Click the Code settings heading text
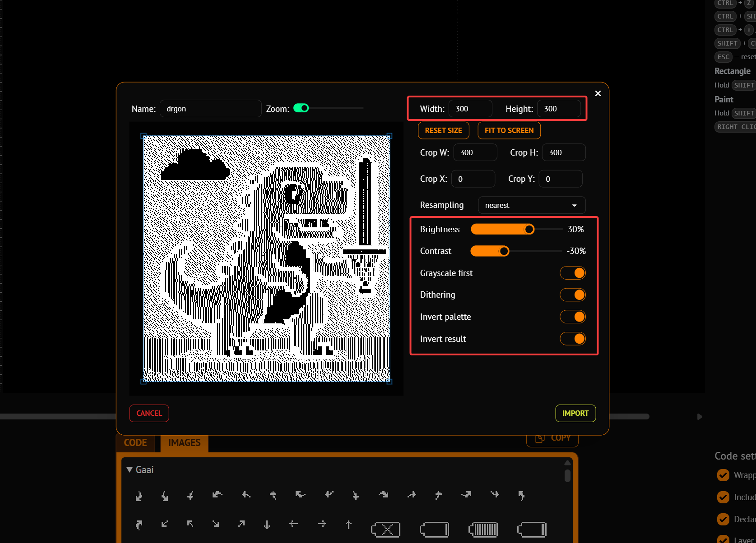Image resolution: width=756 pixels, height=543 pixels. (x=735, y=456)
